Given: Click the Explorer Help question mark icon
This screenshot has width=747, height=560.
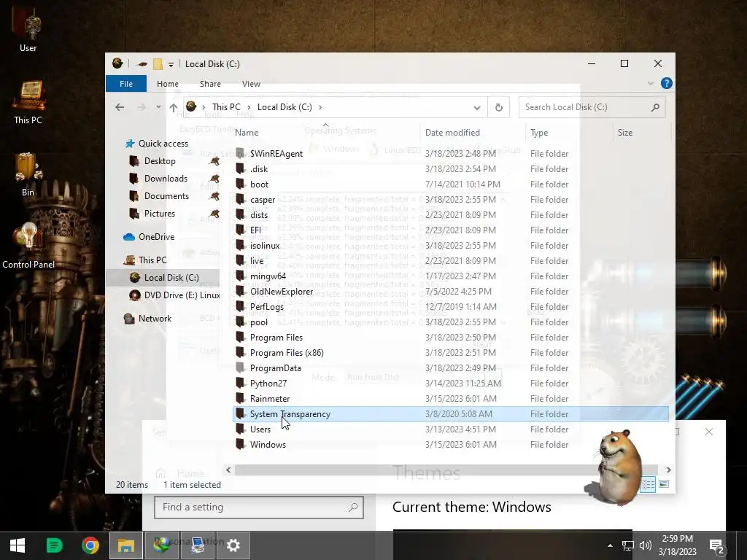Looking at the screenshot, I should [667, 83].
